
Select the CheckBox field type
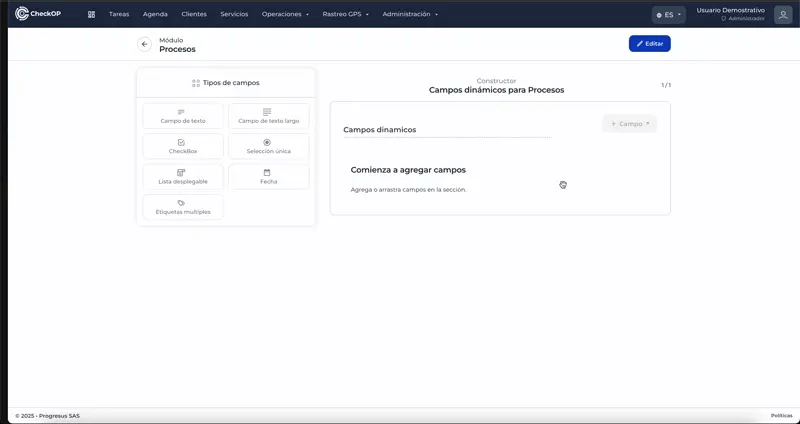click(183, 146)
